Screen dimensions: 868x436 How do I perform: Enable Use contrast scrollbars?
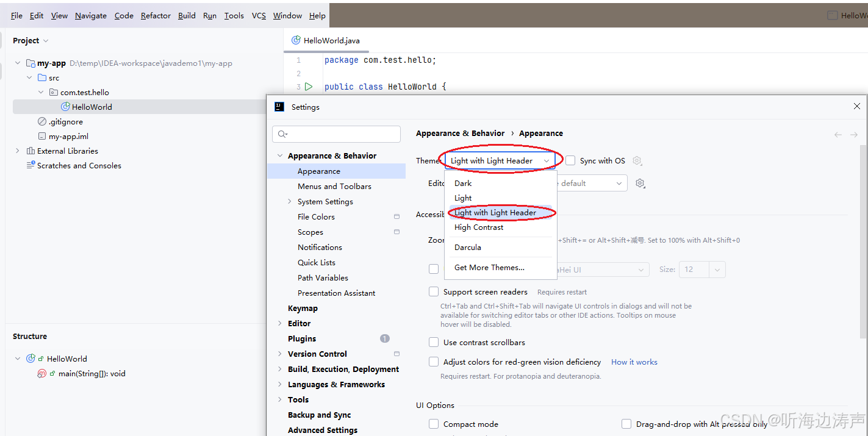tap(434, 342)
